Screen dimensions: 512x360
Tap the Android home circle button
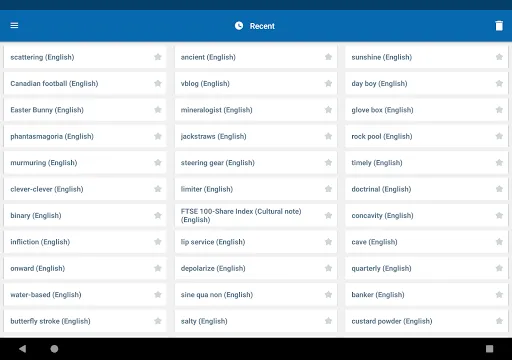[x=54, y=349]
